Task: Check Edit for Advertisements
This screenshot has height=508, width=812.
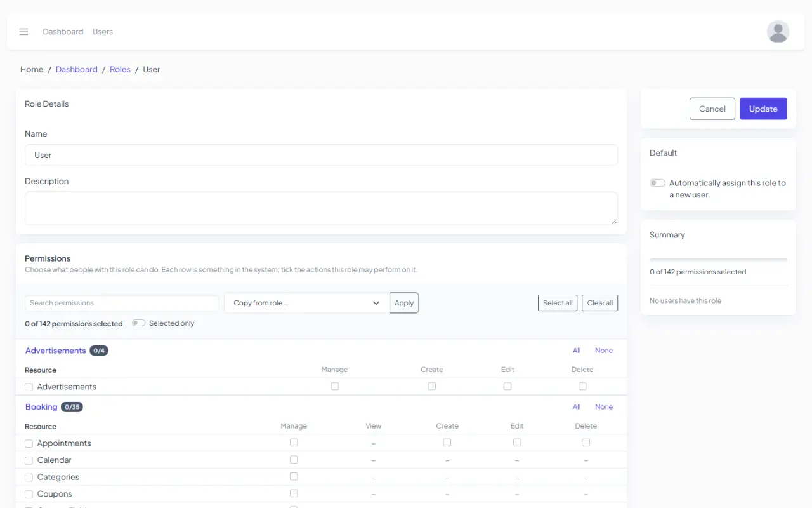Action: (x=507, y=386)
